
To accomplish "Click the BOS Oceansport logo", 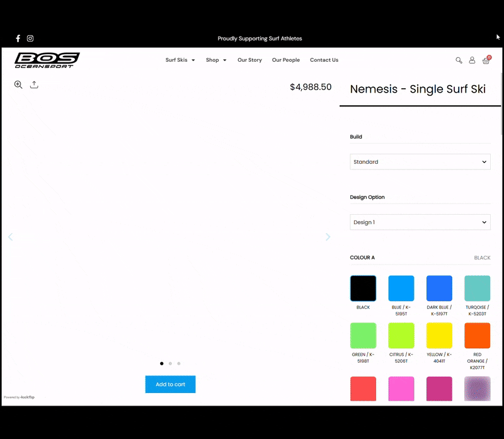I will (47, 60).
